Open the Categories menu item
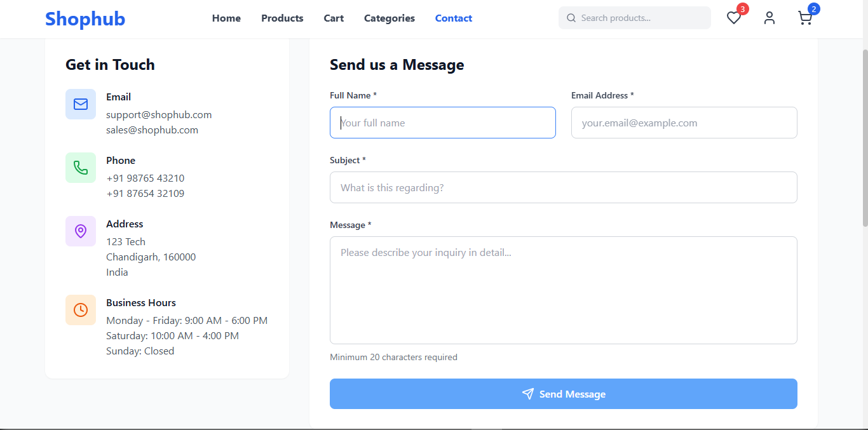 click(x=390, y=18)
